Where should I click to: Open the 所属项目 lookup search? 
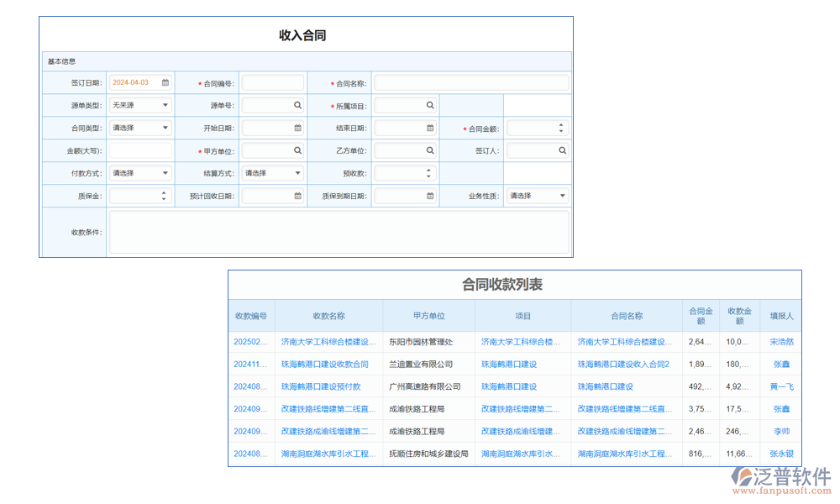coord(428,105)
